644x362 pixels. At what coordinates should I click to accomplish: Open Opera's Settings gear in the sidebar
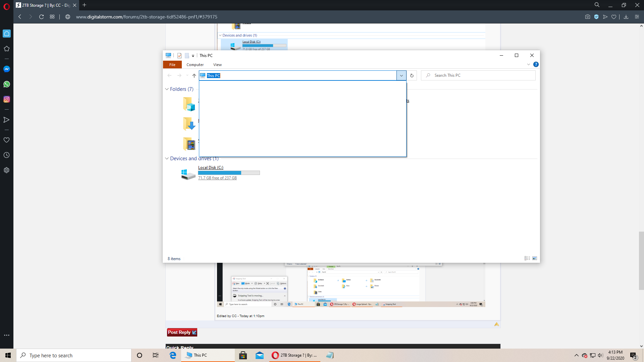(7, 170)
